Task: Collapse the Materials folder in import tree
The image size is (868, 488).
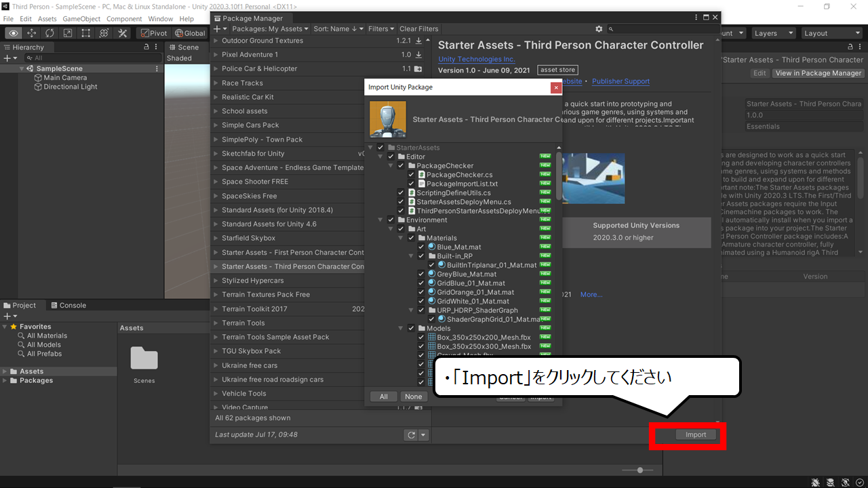Action: click(x=401, y=238)
